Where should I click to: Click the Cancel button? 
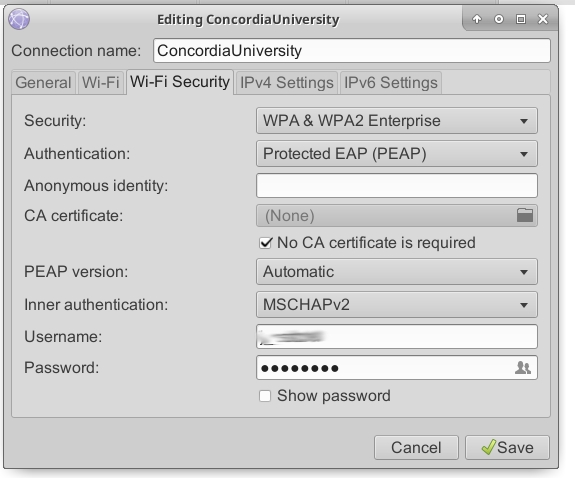pyautogui.click(x=416, y=448)
